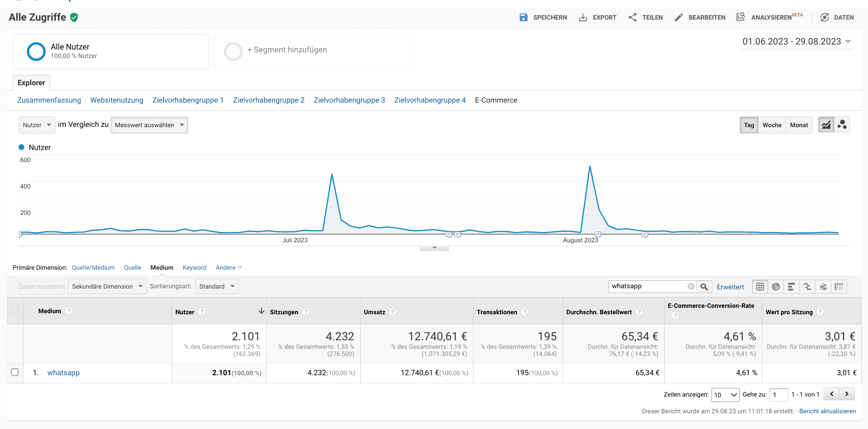Run the table search with magnifier icon
Image resolution: width=868 pixels, height=429 pixels.
[704, 286]
